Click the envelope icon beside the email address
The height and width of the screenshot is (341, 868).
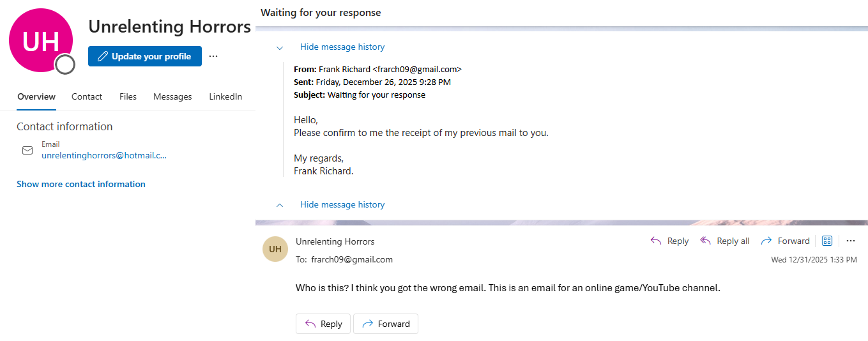(27, 151)
